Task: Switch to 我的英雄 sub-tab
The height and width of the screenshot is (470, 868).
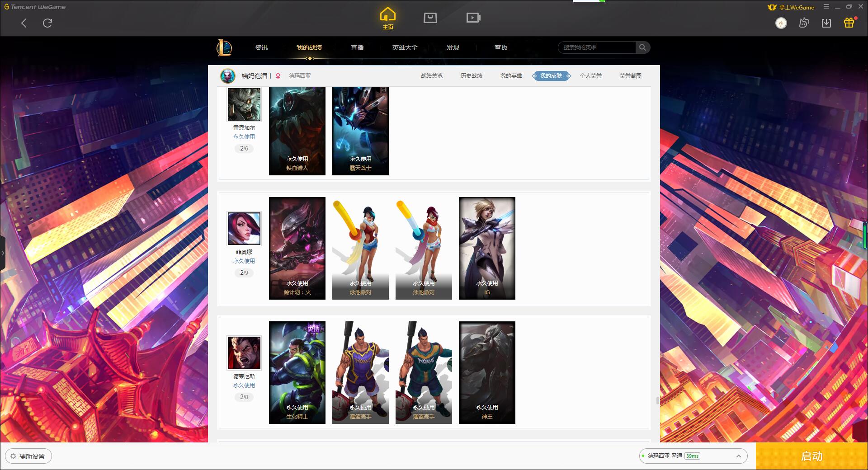Action: (x=511, y=76)
